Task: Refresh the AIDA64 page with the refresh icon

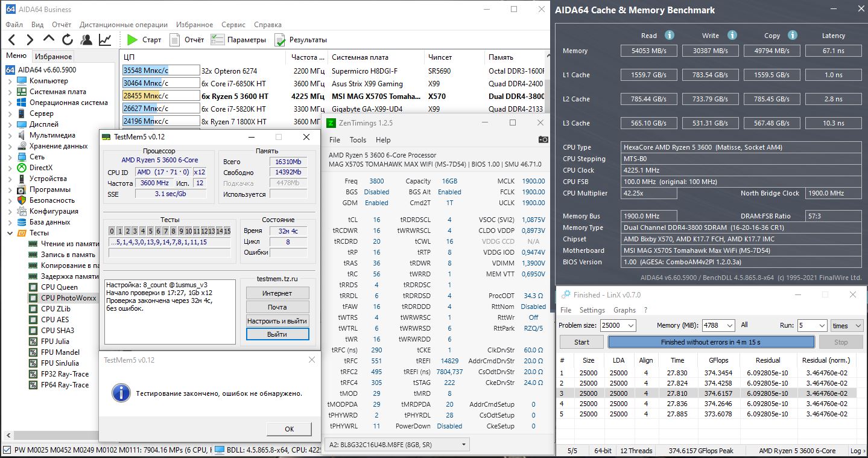Action: [x=68, y=40]
